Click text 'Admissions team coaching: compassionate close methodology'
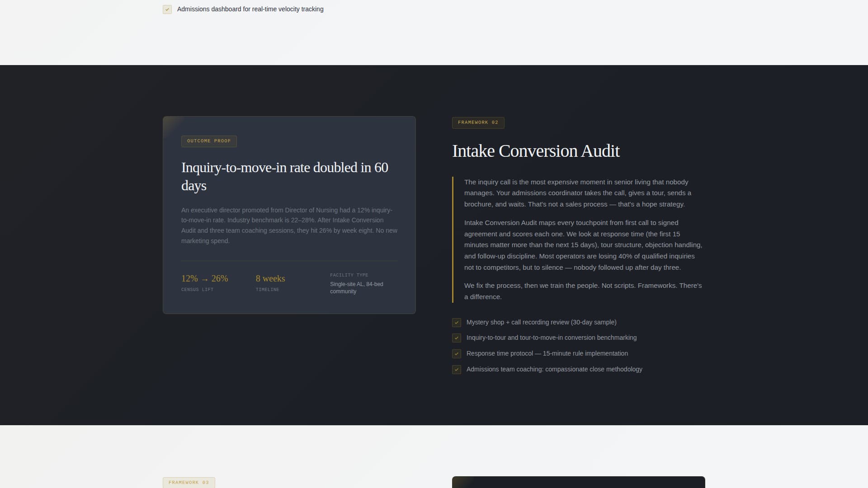 coord(554,369)
